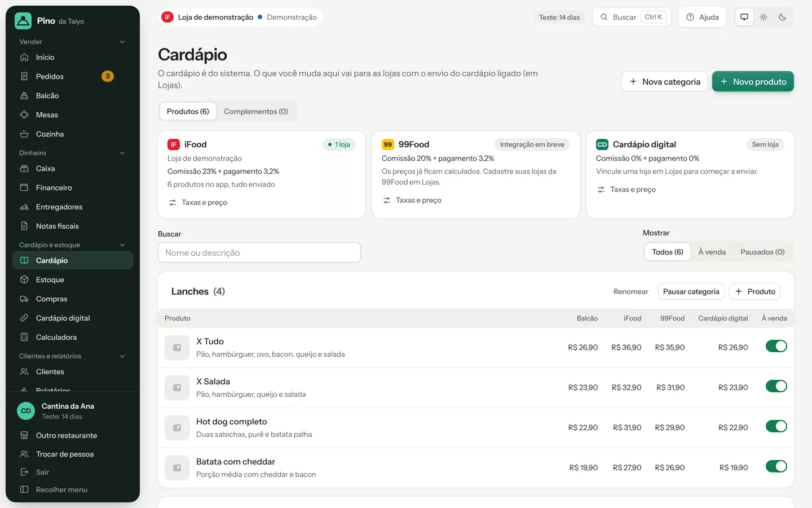The height and width of the screenshot is (508, 812).
Task: Filter by À venda products
Action: click(x=712, y=252)
